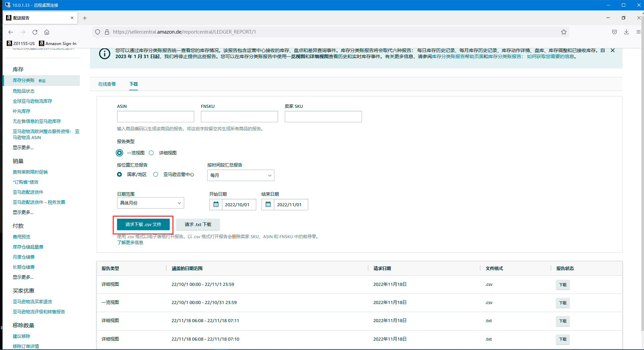Download the 详细视图 22/10/1-22/11/1 csv report

(562, 285)
